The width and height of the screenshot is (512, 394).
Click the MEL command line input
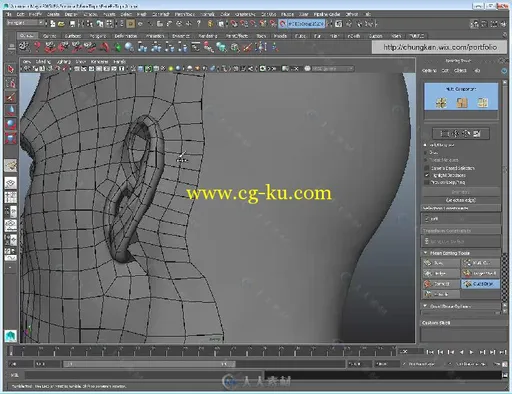point(144,375)
